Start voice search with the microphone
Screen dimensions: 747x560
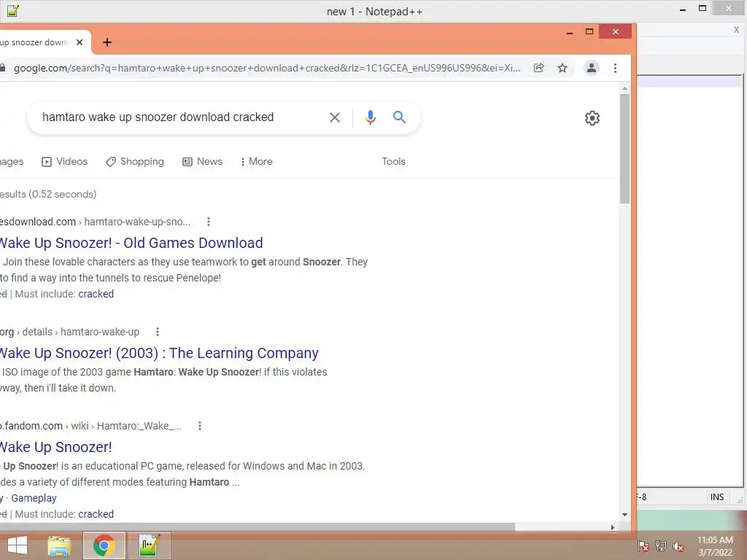coord(370,117)
